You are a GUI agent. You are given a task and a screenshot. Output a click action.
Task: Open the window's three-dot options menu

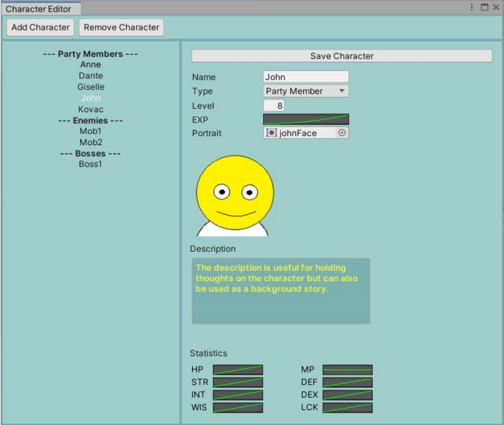point(472,7)
